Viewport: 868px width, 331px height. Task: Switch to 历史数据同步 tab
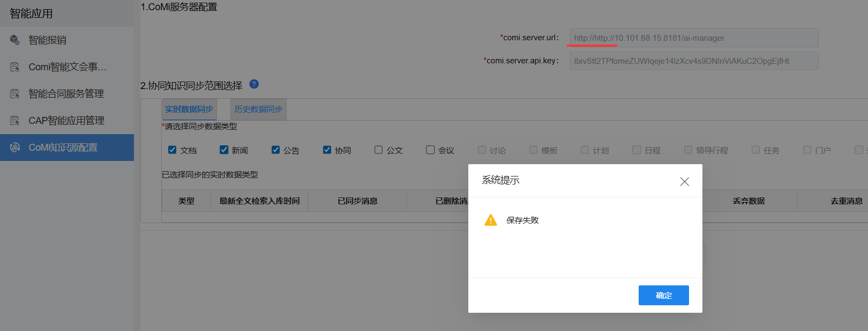coord(258,109)
